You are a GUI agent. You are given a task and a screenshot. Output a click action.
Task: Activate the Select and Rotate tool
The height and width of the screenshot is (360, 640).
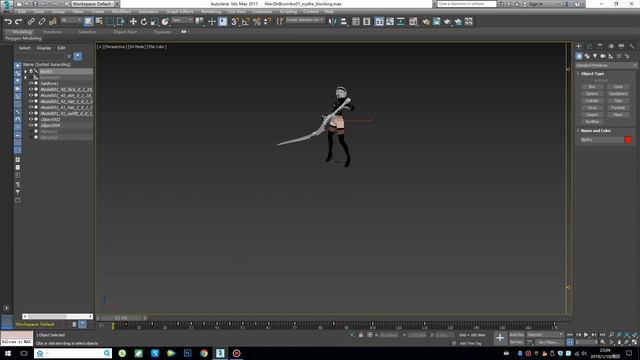pyautogui.click(x=144, y=22)
